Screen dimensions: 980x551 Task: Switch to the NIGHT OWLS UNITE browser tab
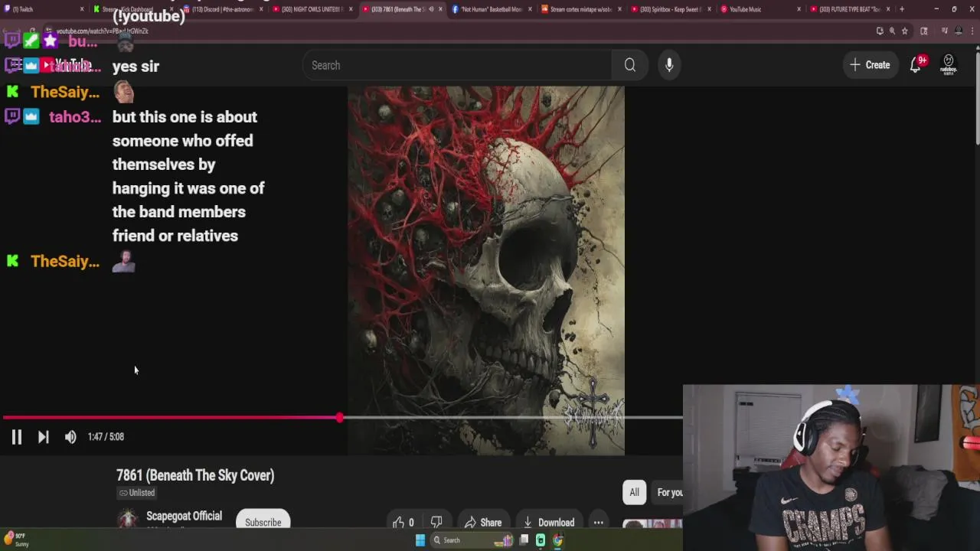[x=312, y=9]
